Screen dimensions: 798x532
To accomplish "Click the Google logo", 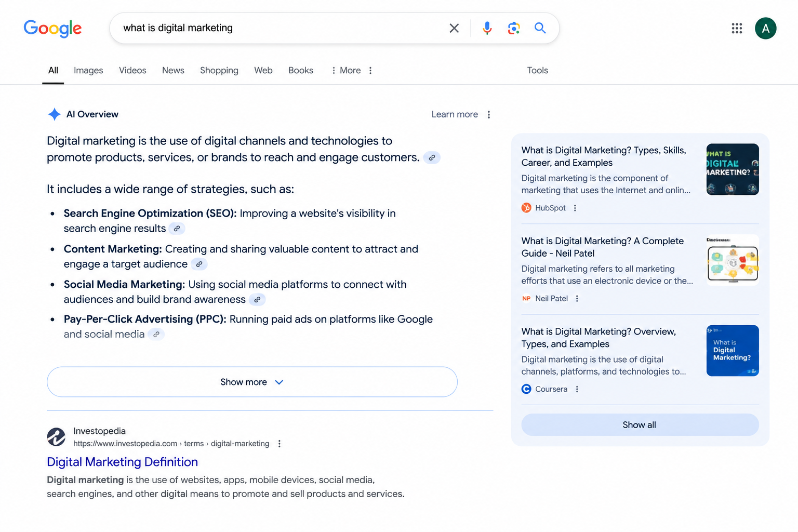I will tap(52, 29).
